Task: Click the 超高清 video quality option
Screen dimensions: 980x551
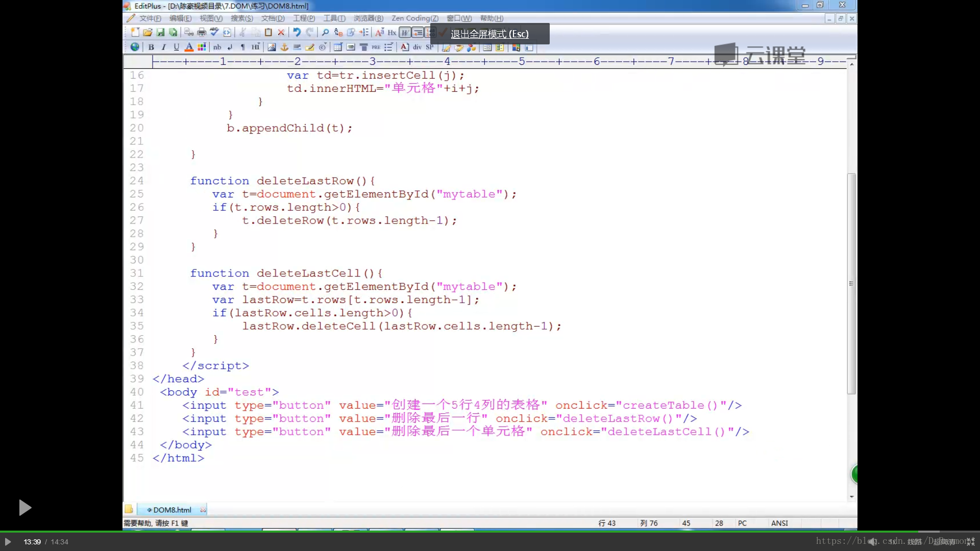Action: coord(944,542)
